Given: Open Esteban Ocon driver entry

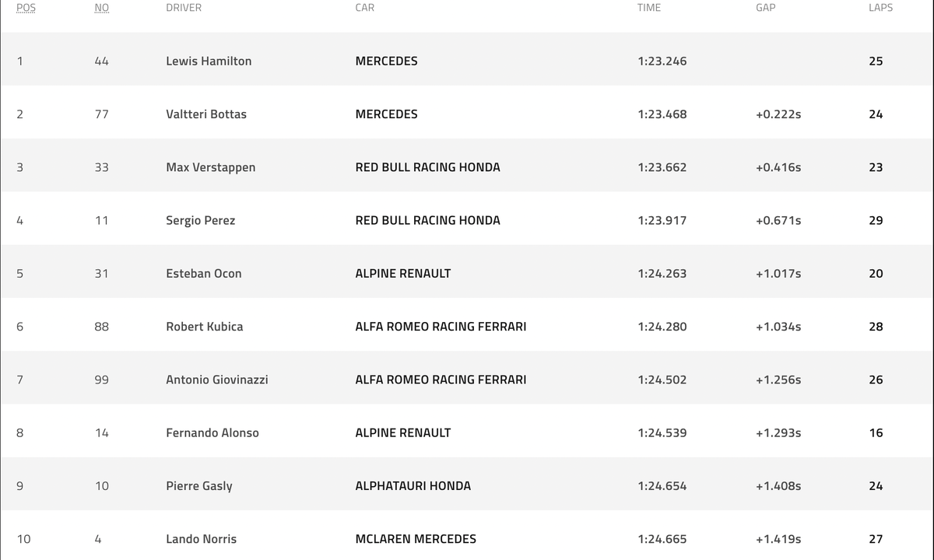Looking at the screenshot, I should click(x=204, y=274).
